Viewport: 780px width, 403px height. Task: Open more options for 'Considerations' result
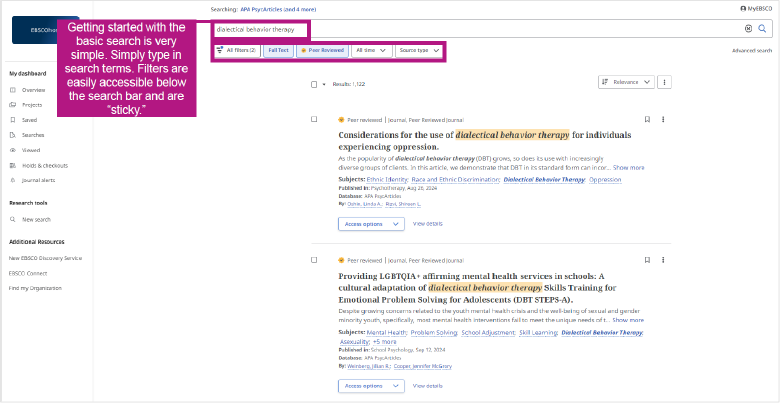point(663,119)
